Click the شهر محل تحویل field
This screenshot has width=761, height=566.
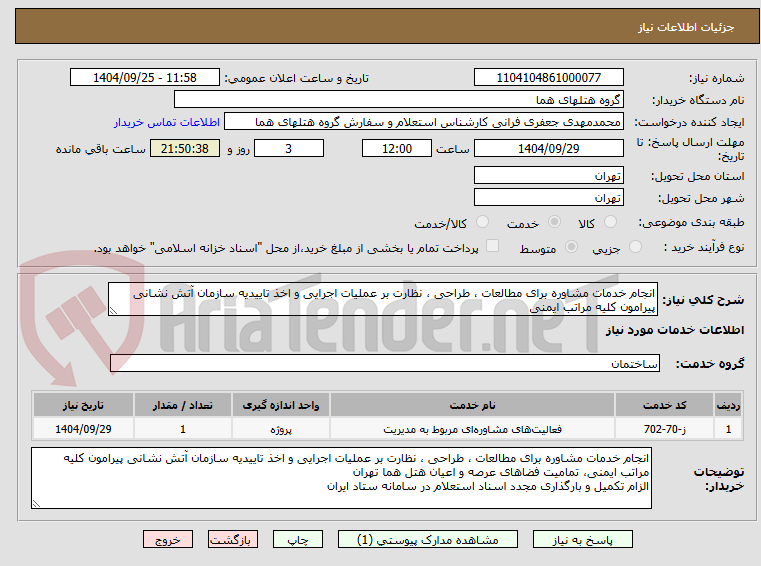click(548, 198)
